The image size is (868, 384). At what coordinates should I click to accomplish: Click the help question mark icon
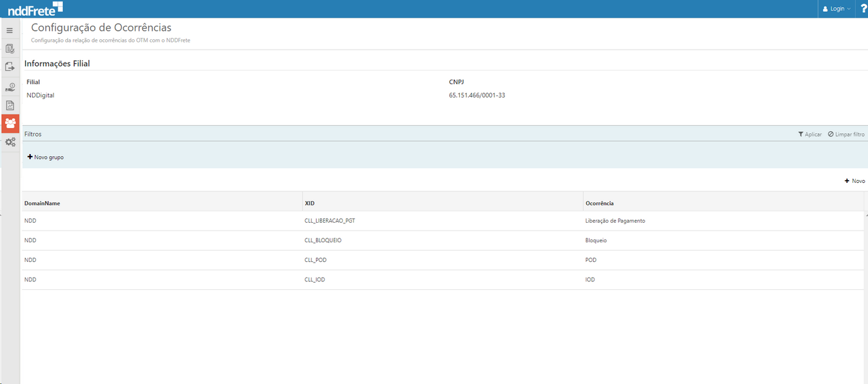click(863, 8)
